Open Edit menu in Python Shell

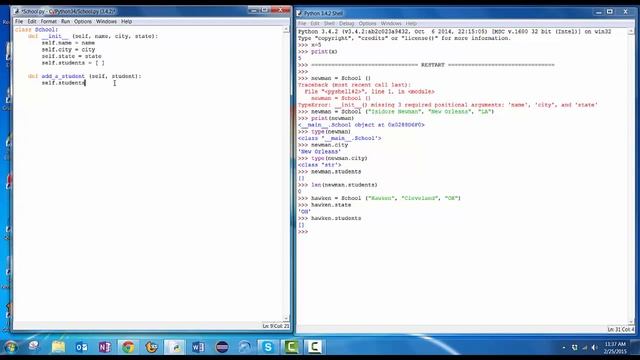pyautogui.click(x=315, y=24)
